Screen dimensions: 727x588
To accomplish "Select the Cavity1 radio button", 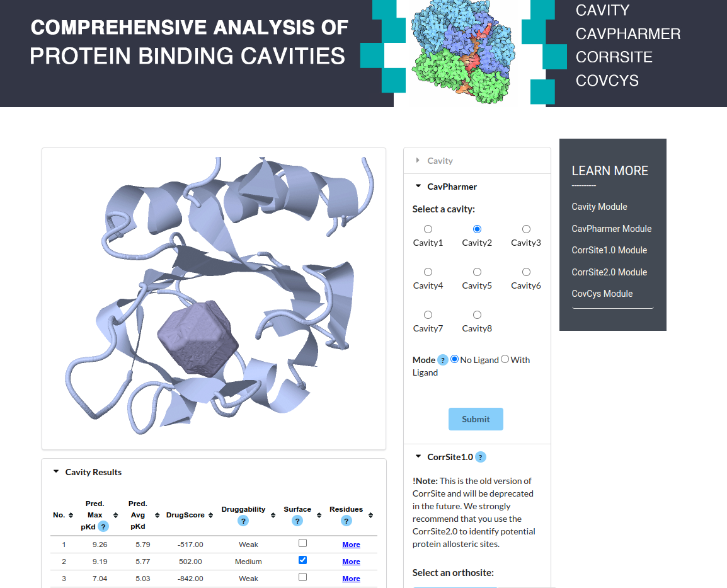I will [428, 229].
